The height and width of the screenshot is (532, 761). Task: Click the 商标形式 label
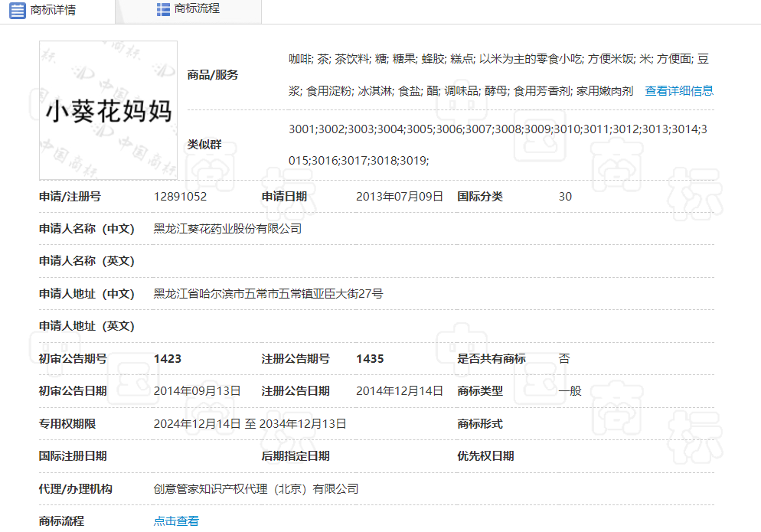tap(480, 424)
